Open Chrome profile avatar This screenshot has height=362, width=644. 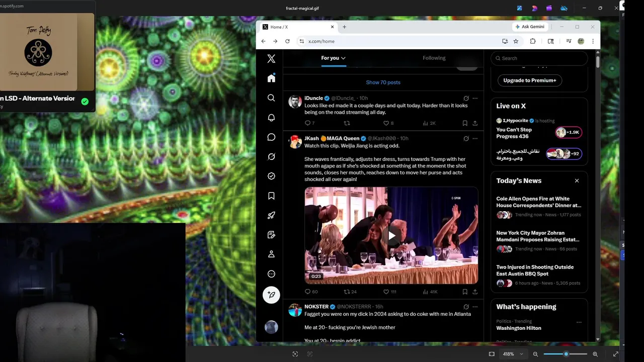[581, 41]
